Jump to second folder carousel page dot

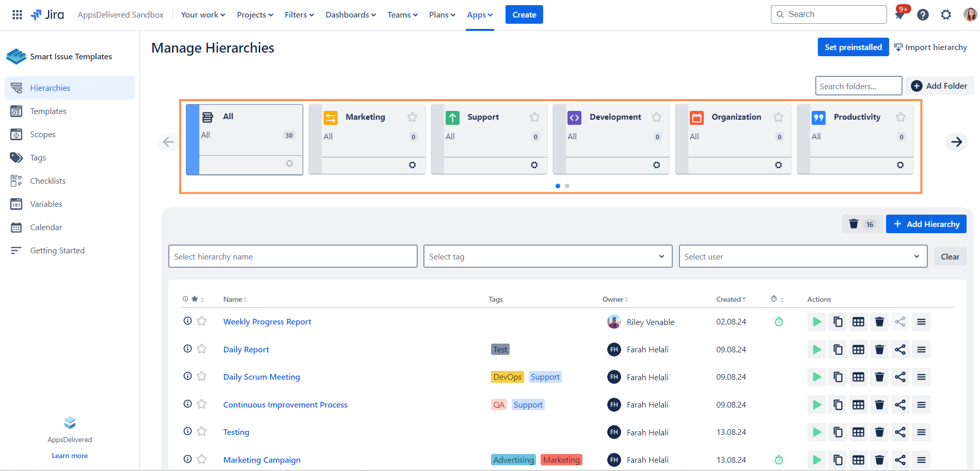coord(567,186)
